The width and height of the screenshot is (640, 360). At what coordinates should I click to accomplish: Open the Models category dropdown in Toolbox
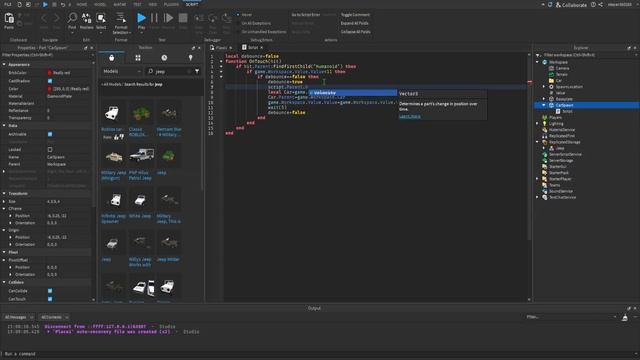[122, 71]
